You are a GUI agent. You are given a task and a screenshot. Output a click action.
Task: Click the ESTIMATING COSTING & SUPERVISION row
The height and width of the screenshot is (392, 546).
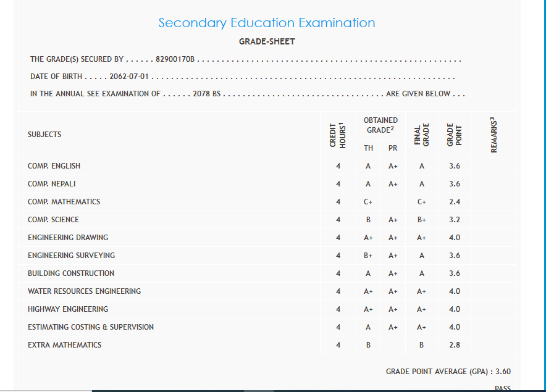tap(91, 327)
